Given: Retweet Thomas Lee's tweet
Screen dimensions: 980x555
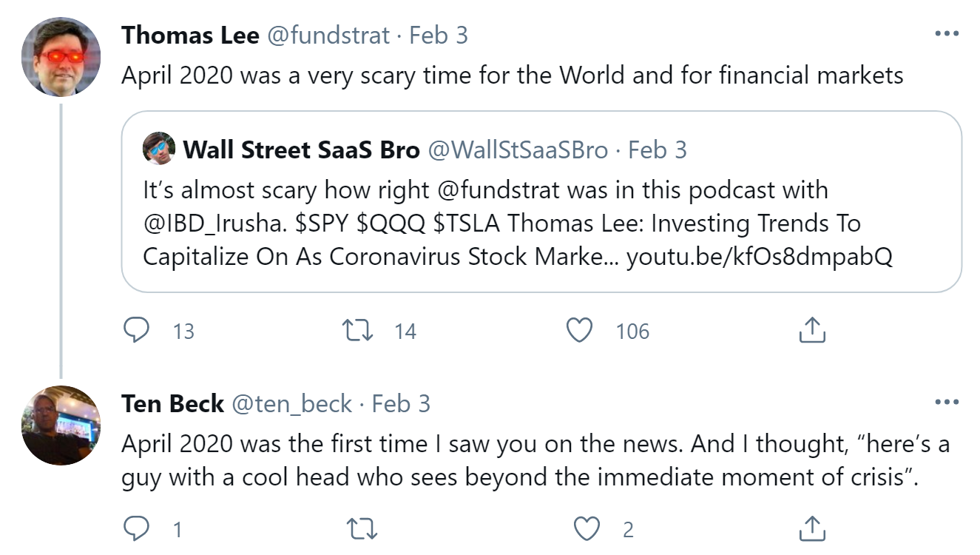Looking at the screenshot, I should (x=359, y=330).
